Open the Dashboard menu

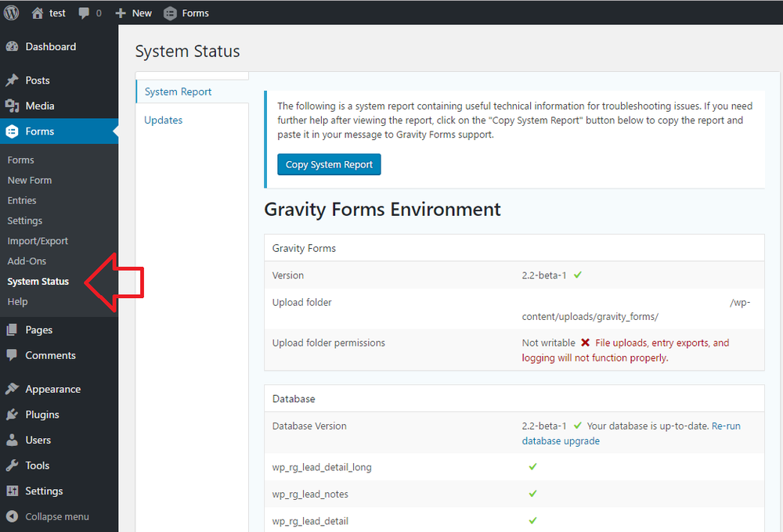pos(51,46)
